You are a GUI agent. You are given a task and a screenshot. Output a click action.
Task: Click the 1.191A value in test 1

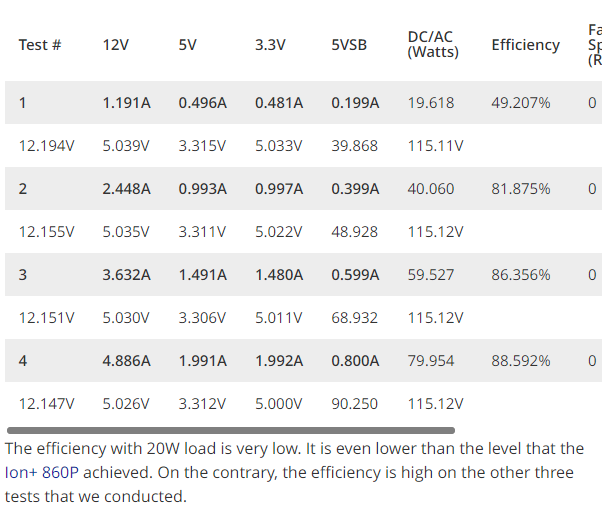[126, 103]
